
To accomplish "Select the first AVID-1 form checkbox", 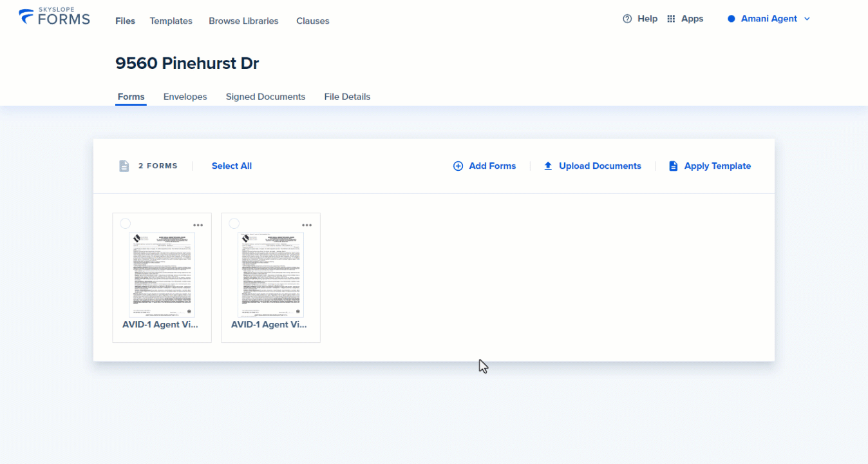I will (x=125, y=224).
